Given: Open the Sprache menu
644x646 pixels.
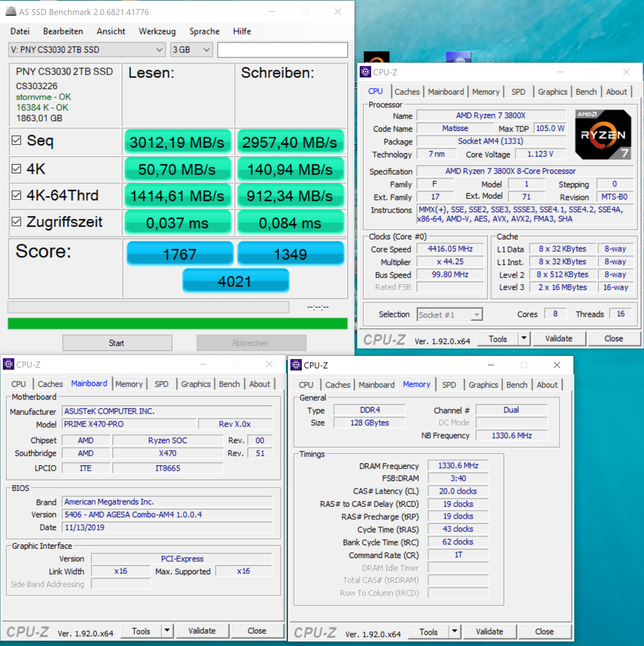Looking at the screenshot, I should pos(204,31).
